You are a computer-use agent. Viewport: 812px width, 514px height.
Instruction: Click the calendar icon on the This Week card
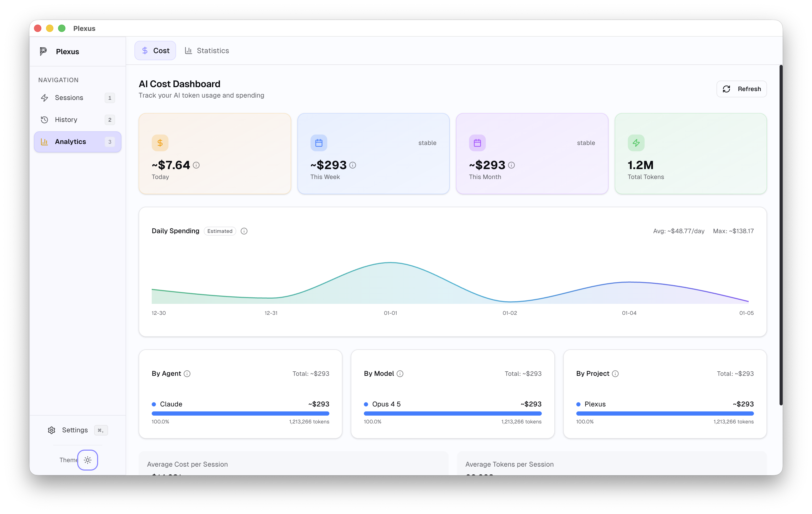click(318, 143)
